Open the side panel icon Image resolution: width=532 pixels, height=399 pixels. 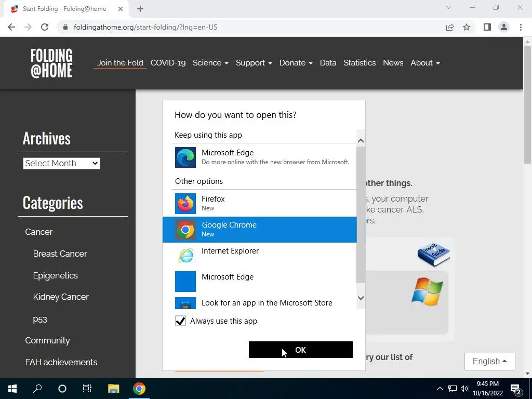coord(487,27)
